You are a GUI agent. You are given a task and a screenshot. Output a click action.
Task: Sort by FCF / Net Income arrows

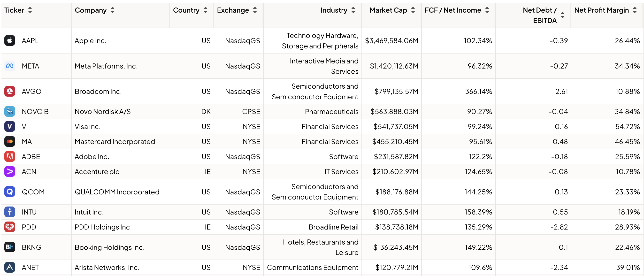tap(487, 10)
